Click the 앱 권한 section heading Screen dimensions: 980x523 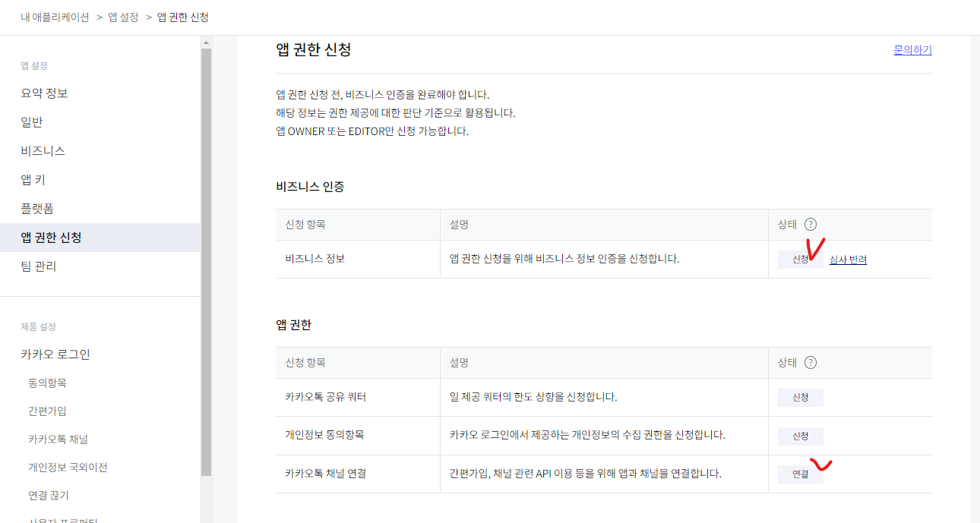[293, 324]
